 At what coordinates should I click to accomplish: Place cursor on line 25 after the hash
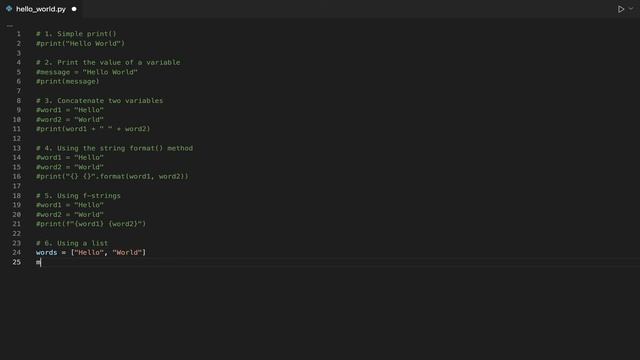coord(41,262)
